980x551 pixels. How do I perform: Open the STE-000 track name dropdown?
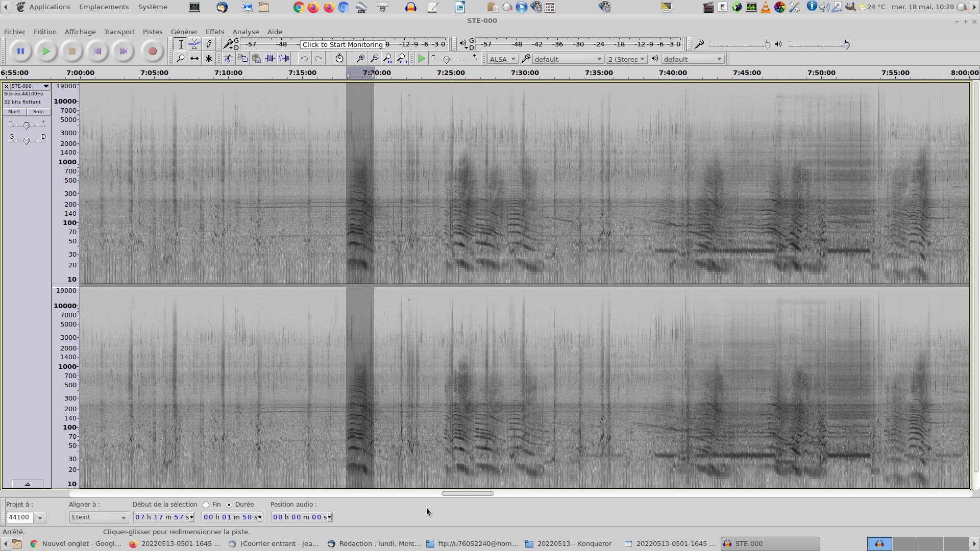[x=30, y=86]
